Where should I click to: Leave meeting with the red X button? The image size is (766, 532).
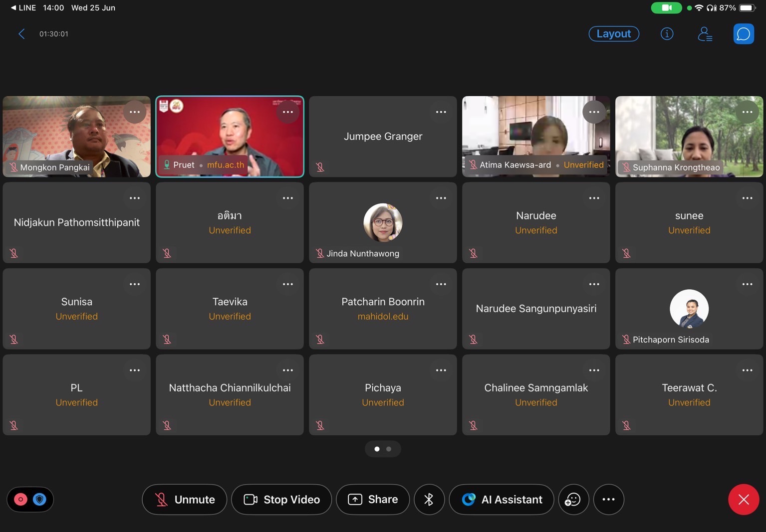tap(743, 499)
